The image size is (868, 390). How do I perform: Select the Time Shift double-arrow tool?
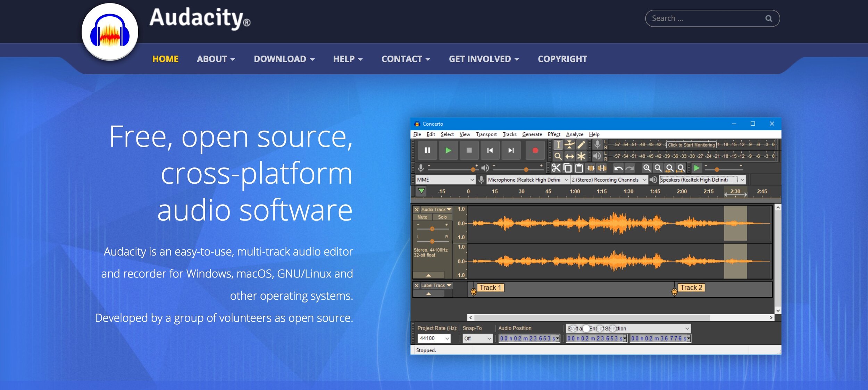[x=569, y=156]
